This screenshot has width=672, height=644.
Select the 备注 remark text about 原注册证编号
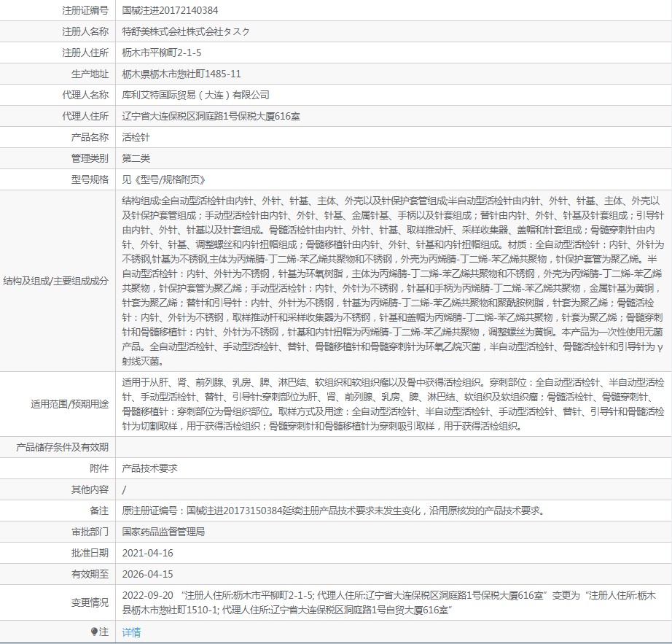[335, 511]
